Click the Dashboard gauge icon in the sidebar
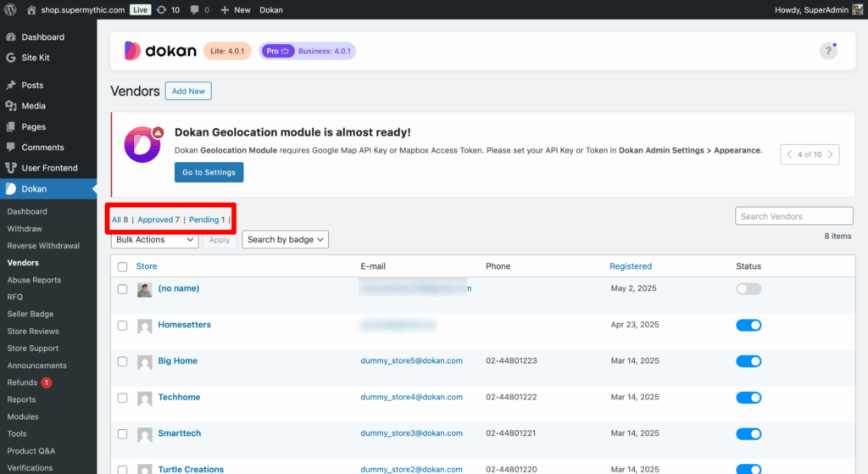868x474 pixels. click(10, 37)
